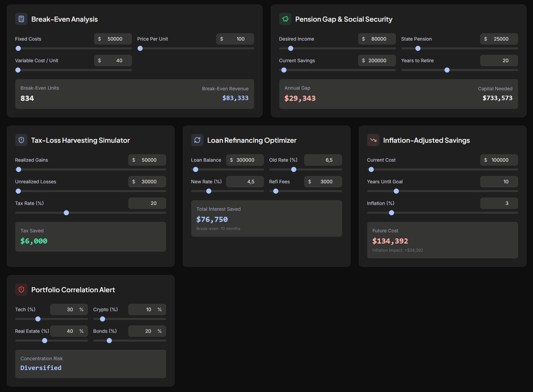Adjust the Bonds allocation slider
This screenshot has width=533, height=392.
point(130,341)
